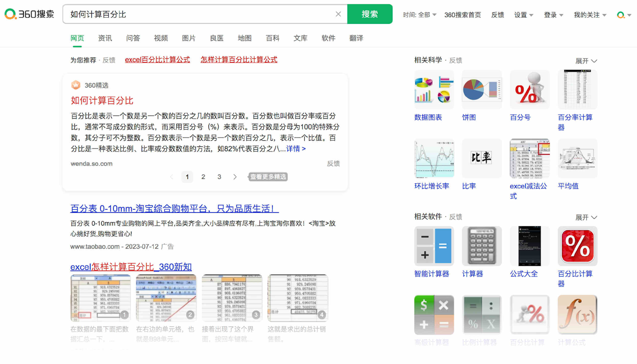Click the 百分号 related science image
This screenshot has height=364, width=637.
[x=530, y=90]
